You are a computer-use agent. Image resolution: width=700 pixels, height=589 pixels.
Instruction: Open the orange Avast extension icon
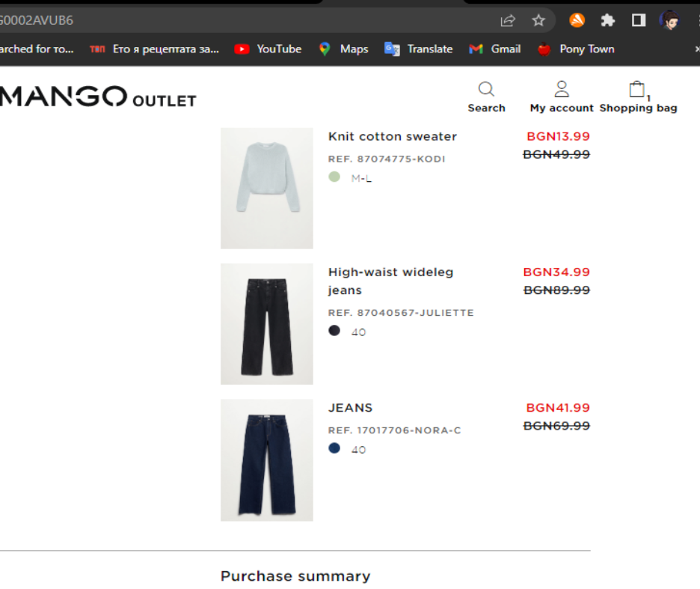(577, 20)
